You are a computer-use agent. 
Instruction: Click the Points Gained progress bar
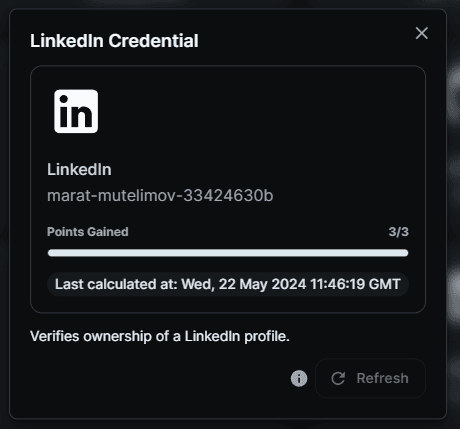click(x=228, y=253)
